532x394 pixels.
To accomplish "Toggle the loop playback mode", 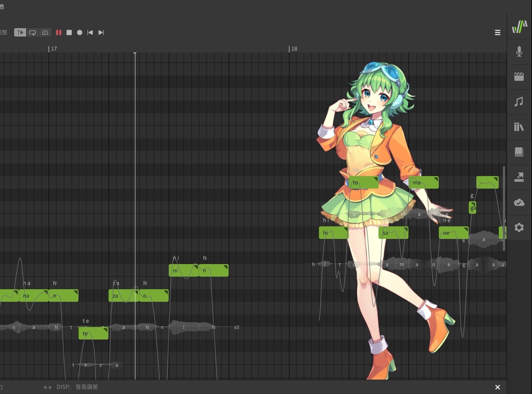I will click(32, 32).
